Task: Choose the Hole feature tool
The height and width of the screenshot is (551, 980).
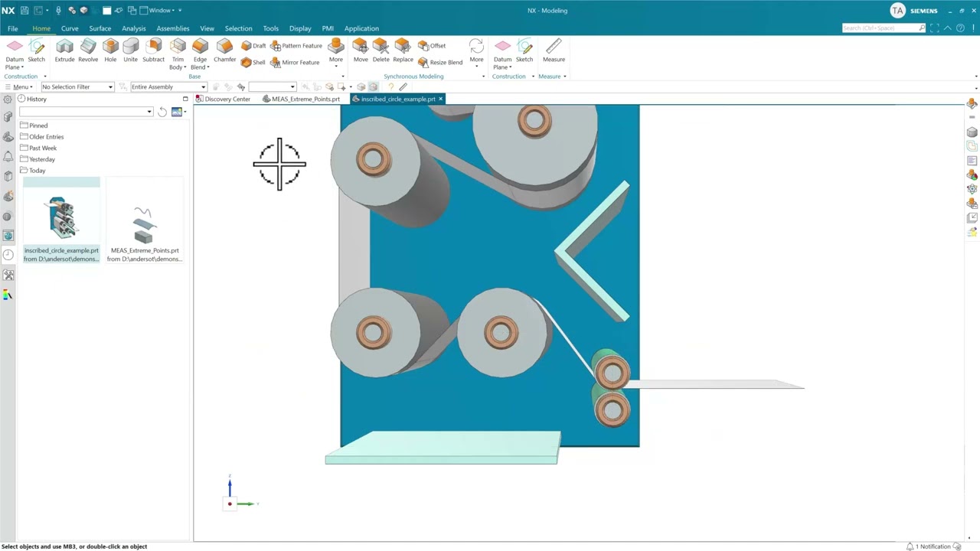Action: coord(110,51)
